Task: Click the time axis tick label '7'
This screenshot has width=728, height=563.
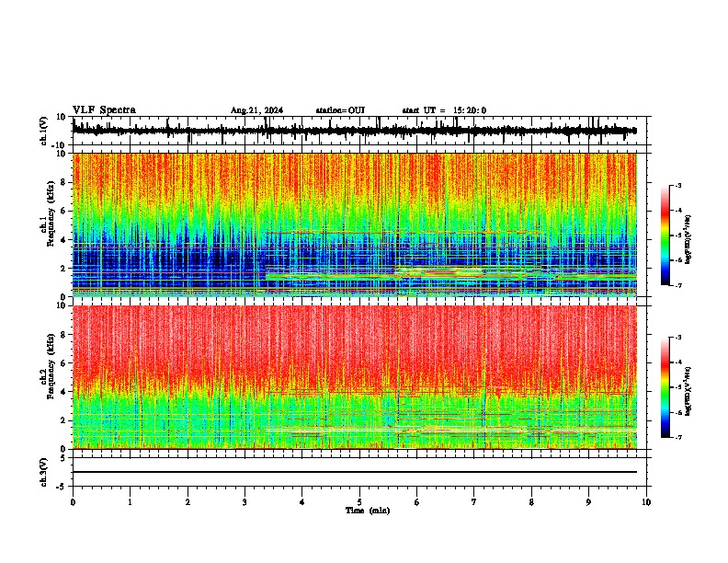Action: pyautogui.click(x=474, y=502)
